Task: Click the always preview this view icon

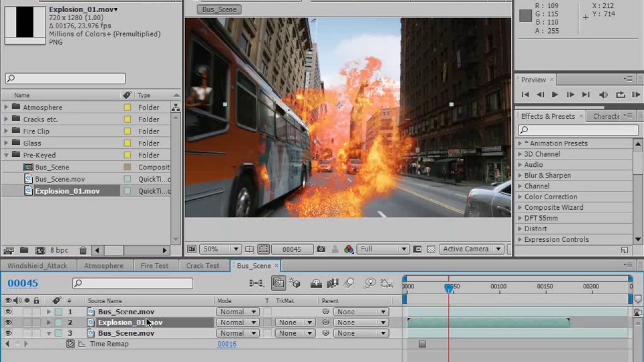Action: pyautogui.click(x=192, y=249)
